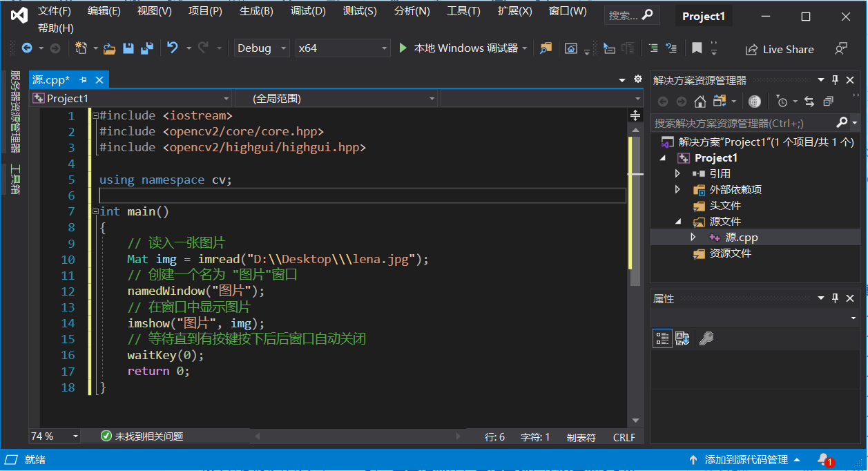
Task: Click the Property Pages wrench icon
Action: coord(706,338)
